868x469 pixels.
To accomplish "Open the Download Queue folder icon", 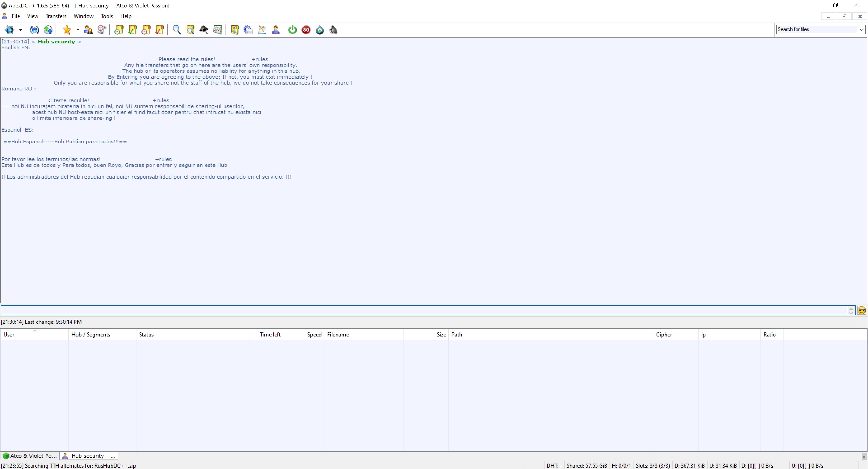I will tap(119, 30).
